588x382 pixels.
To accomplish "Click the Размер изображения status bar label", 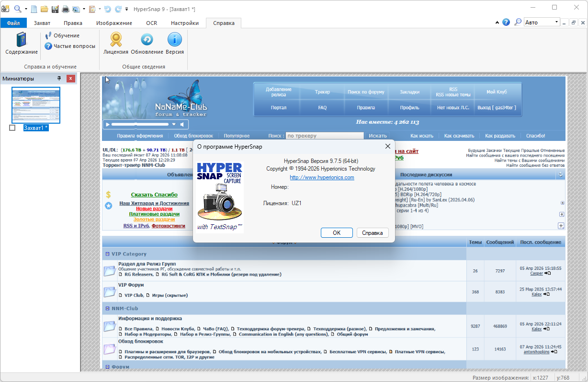I will (x=501, y=378).
